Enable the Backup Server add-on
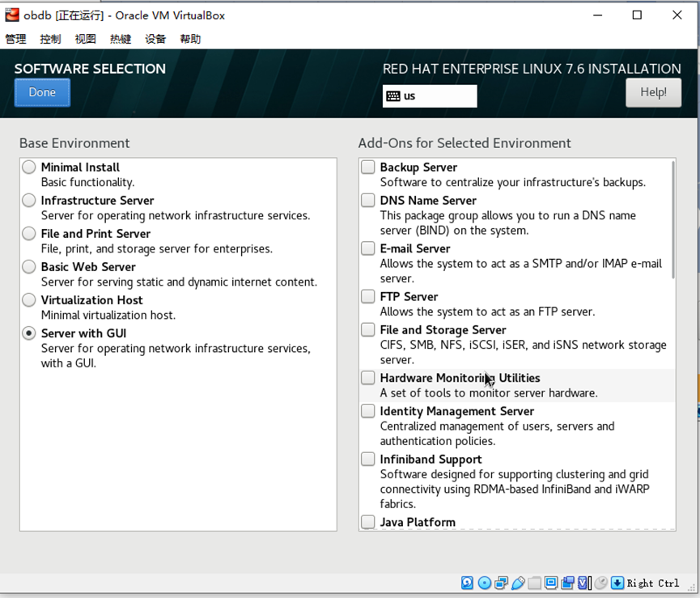Screen dimensions: 700x598 click(367, 168)
